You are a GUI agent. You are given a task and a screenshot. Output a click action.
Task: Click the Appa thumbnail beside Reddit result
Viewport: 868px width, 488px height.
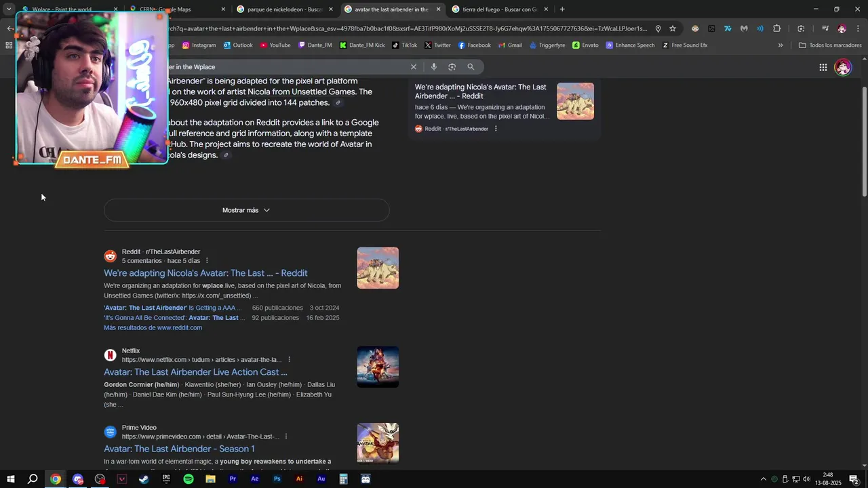pos(378,268)
